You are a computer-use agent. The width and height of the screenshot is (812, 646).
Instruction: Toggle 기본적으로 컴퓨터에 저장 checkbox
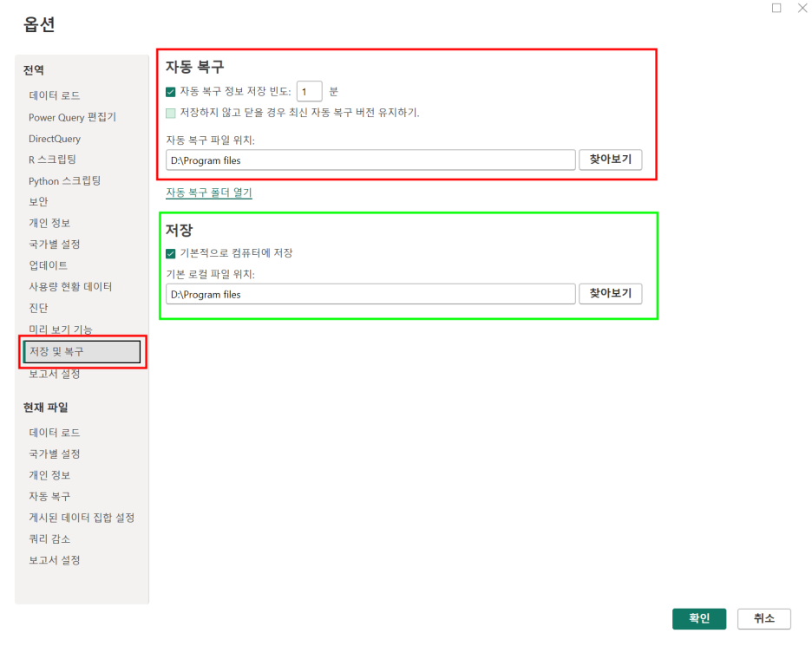(170, 254)
